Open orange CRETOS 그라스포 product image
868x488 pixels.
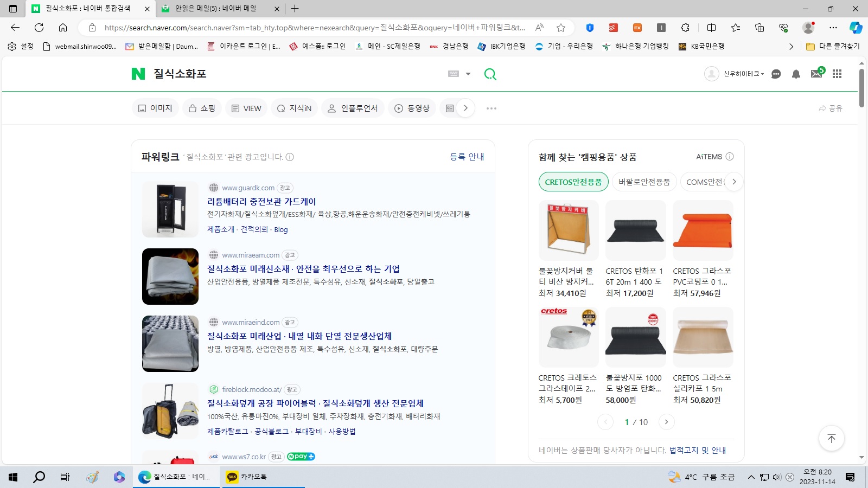point(703,230)
